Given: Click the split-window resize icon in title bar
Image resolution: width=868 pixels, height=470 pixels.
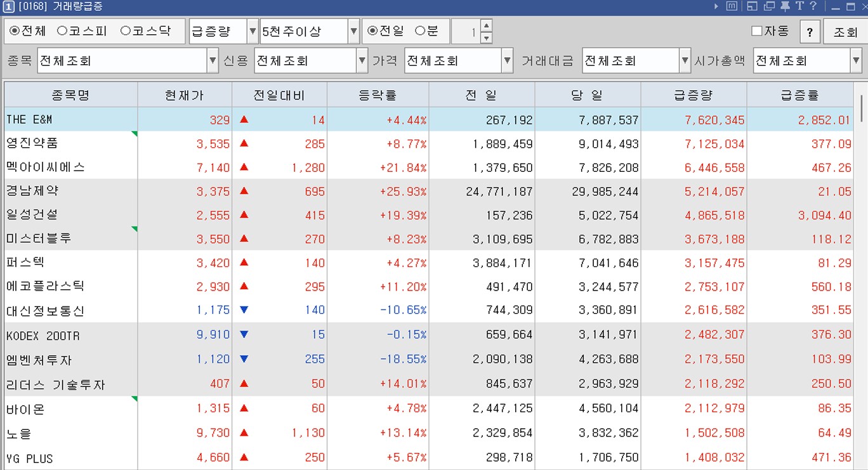Looking at the screenshot, I should pos(752,6).
